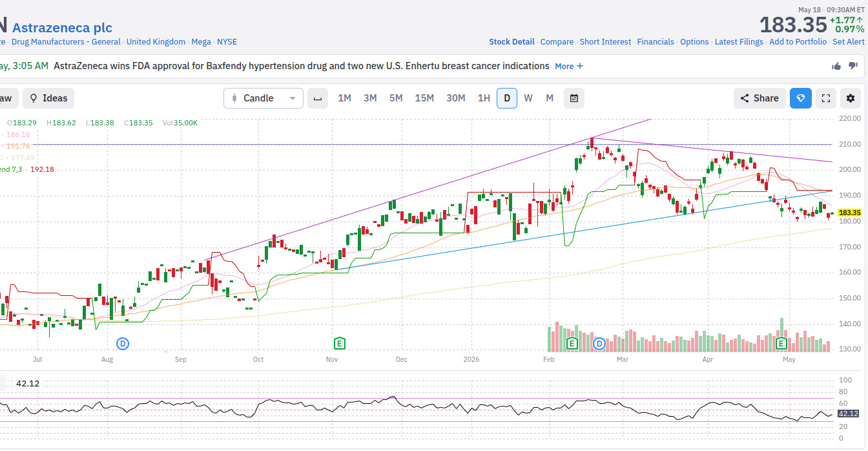Open Options page

point(694,42)
